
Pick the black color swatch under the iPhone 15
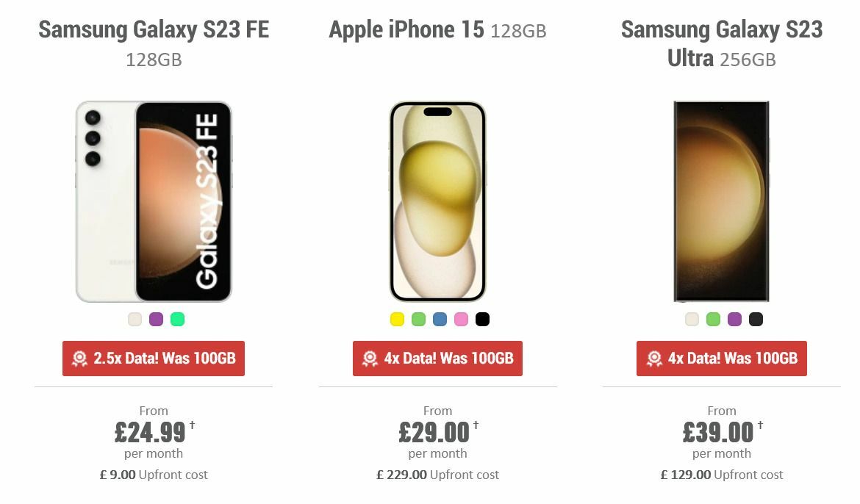(x=482, y=319)
